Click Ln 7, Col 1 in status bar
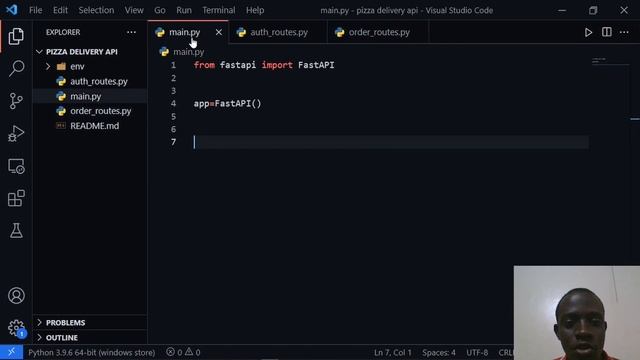This screenshot has width=640, height=360. (393, 352)
